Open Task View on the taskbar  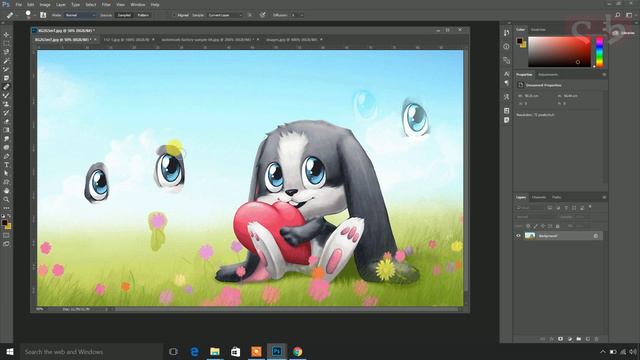[x=173, y=351]
